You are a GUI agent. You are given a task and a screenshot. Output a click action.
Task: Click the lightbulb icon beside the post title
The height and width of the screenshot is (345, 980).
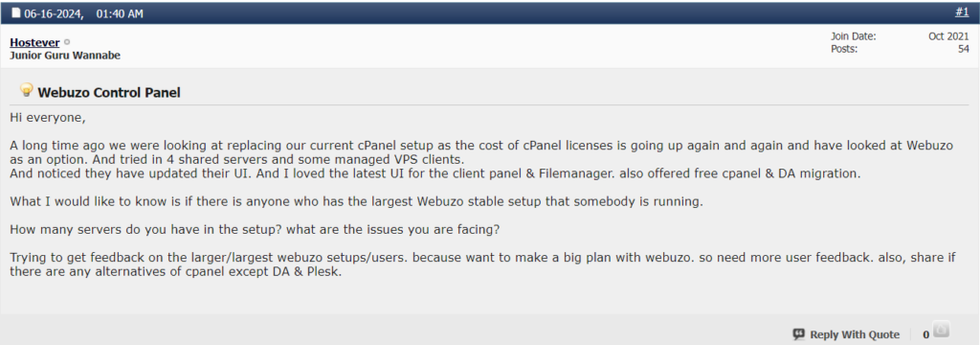(26, 90)
